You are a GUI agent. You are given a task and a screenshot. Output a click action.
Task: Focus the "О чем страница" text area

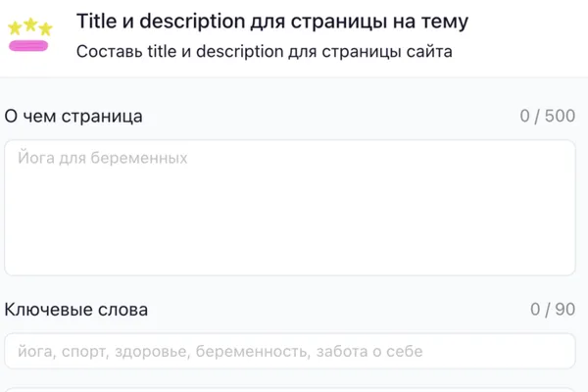pos(290,216)
